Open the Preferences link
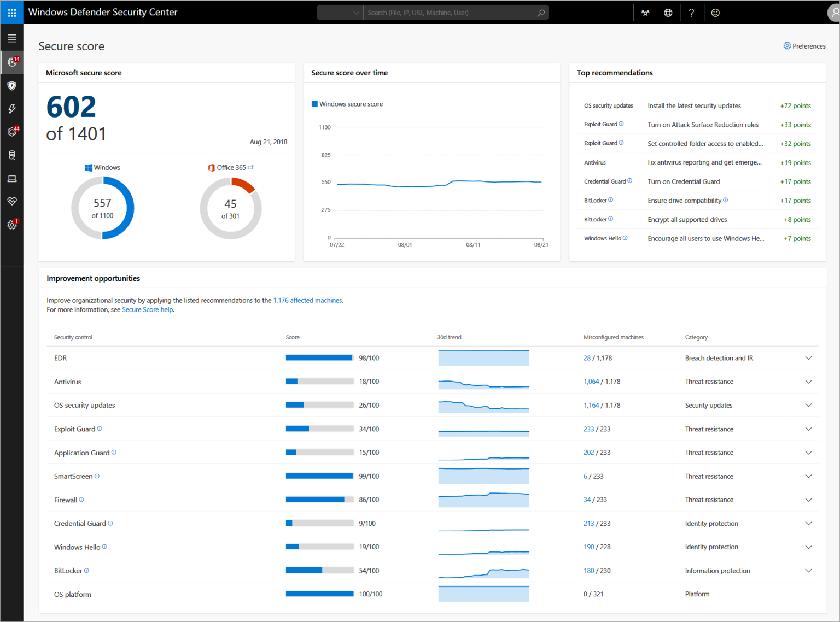This screenshot has height=622, width=840. coord(804,46)
